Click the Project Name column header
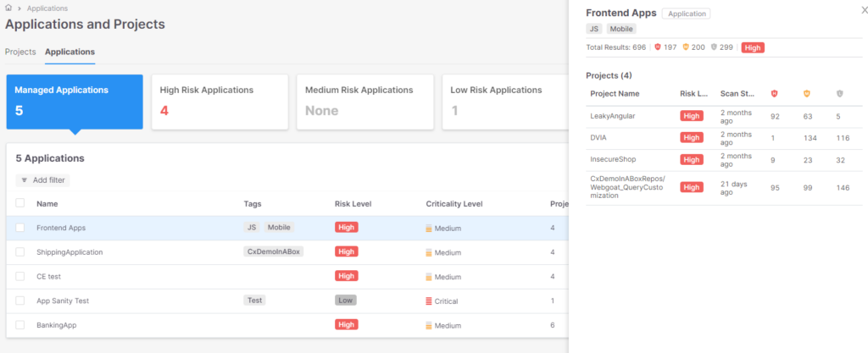Viewport: 868px width, 353px height. click(615, 94)
